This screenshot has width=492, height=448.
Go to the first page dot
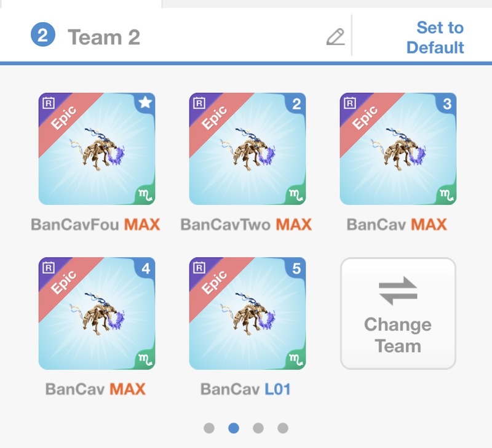(209, 428)
